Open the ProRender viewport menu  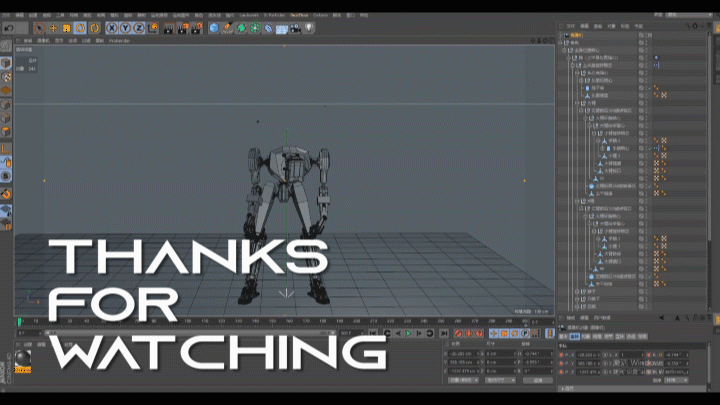coord(119,41)
